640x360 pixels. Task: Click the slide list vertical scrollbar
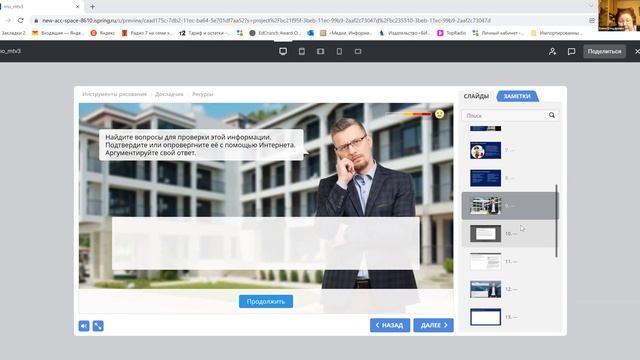556,221
